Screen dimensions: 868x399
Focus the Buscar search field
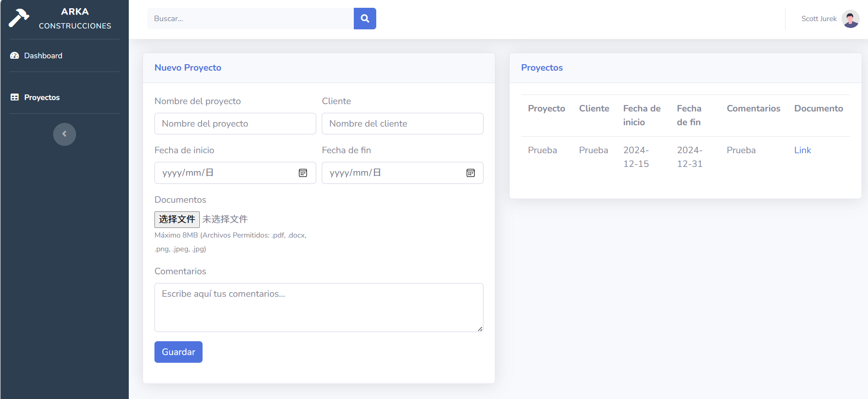(x=250, y=18)
